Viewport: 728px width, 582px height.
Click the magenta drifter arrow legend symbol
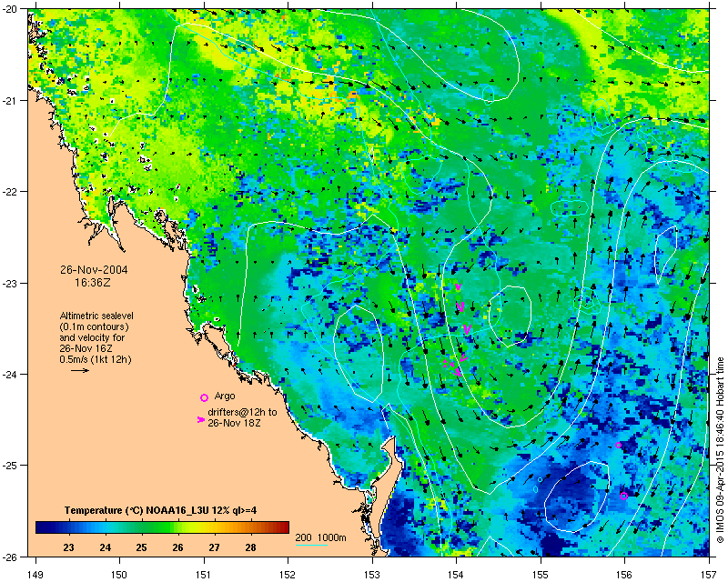pyautogui.click(x=200, y=419)
